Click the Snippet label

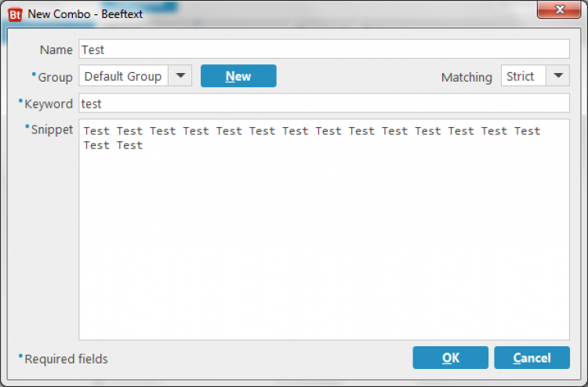[52, 130]
